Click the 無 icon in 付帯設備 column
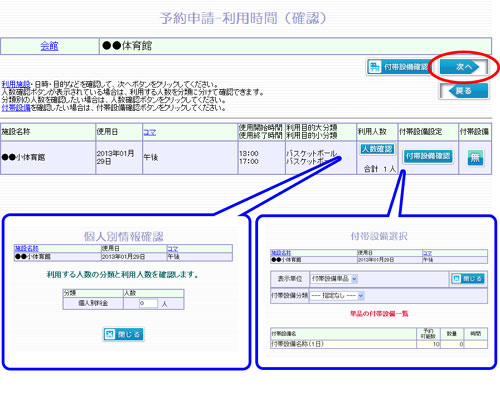500x395 pixels. point(475,157)
